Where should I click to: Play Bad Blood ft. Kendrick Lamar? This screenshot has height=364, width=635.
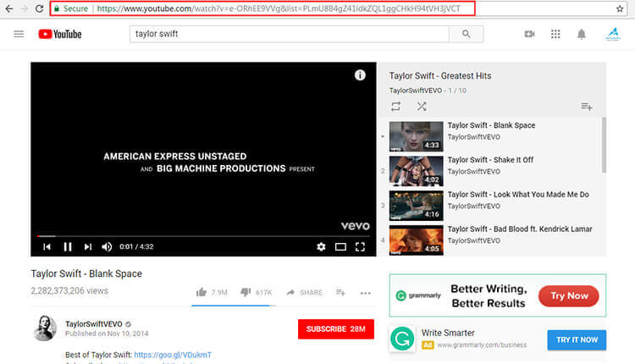coord(491,240)
